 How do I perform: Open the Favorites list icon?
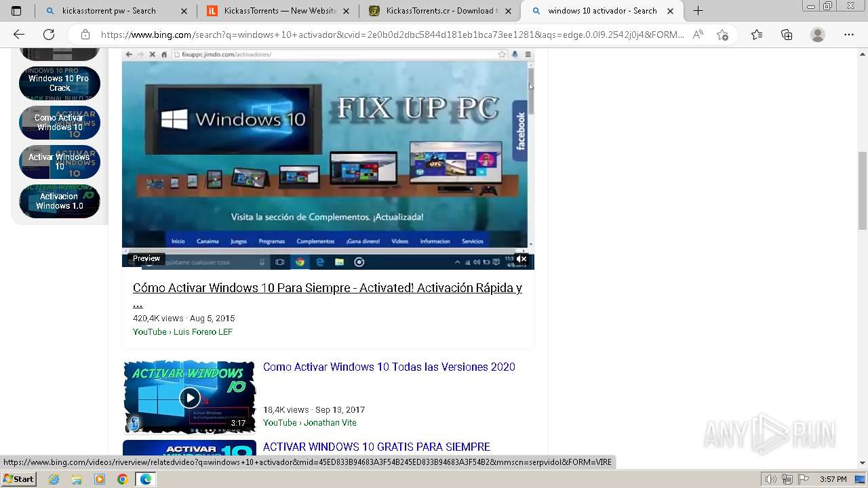coord(757,35)
